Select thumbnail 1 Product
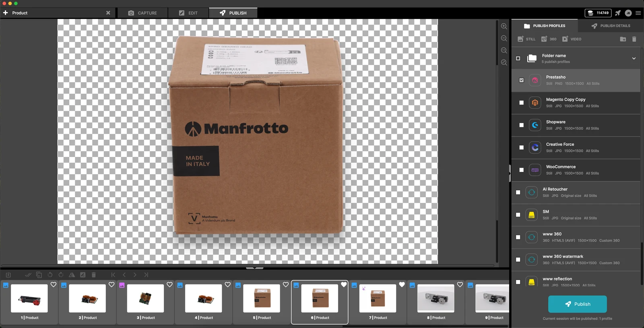 (29, 299)
